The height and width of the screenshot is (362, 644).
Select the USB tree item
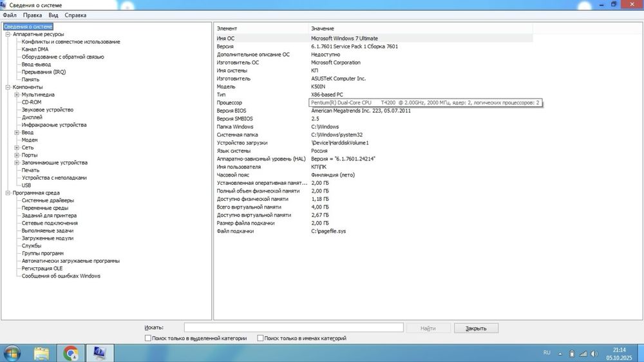click(26, 186)
